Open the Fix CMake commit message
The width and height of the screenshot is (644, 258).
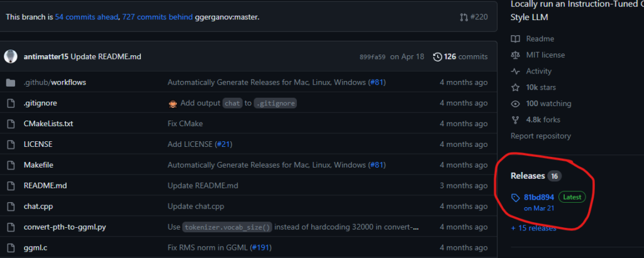coord(186,124)
